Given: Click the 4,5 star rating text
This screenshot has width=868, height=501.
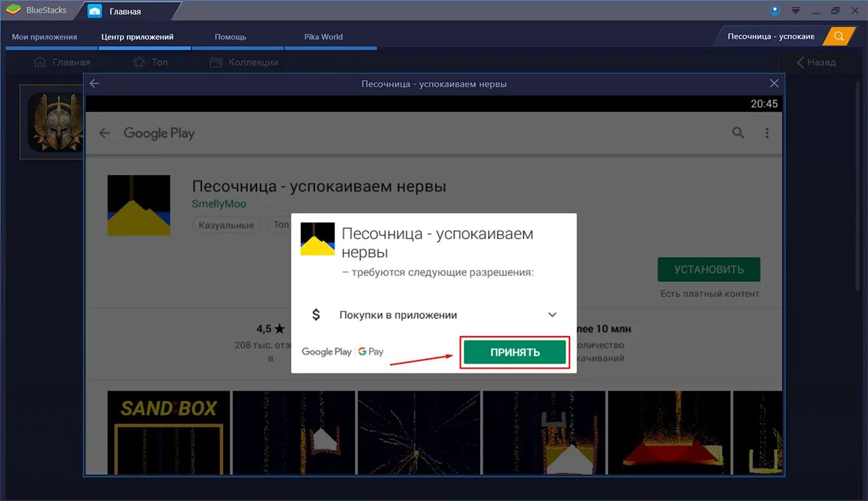Looking at the screenshot, I should click(x=270, y=329).
